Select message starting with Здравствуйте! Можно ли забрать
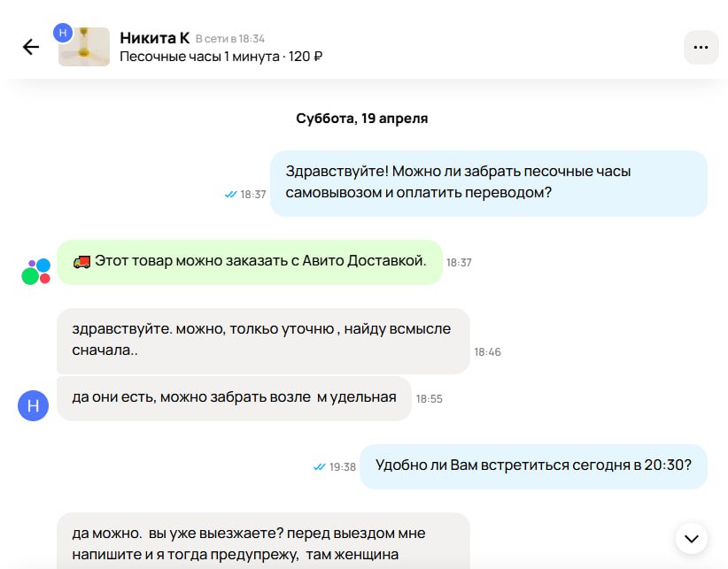The image size is (728, 569). tap(488, 183)
